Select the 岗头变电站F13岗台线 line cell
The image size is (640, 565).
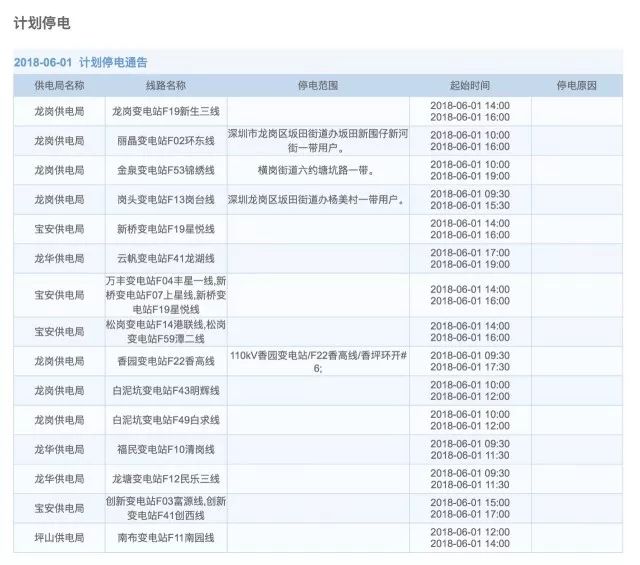166,199
